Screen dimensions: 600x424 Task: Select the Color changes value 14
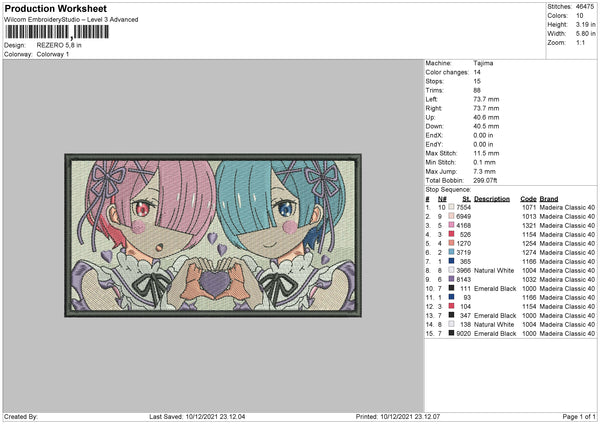pyautogui.click(x=477, y=72)
